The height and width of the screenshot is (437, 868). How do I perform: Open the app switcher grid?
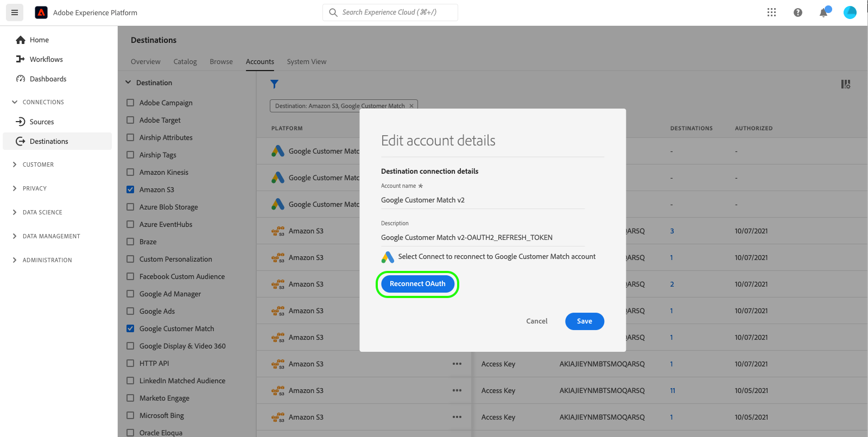coord(771,12)
